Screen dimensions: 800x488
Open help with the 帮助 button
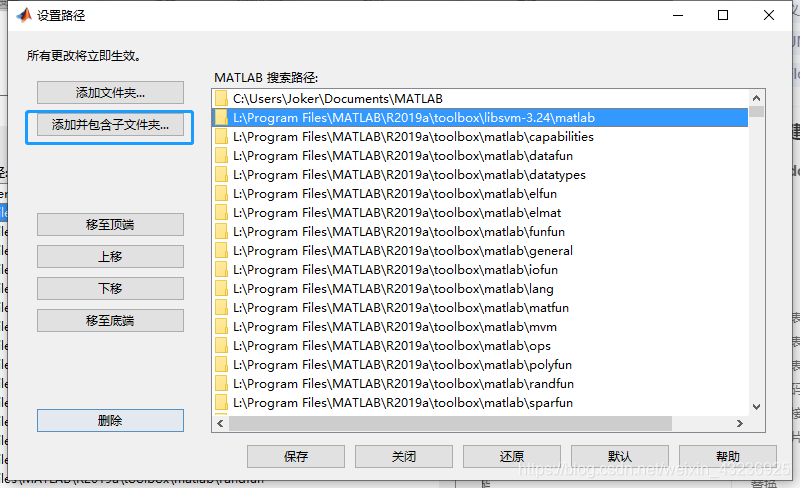click(728, 456)
